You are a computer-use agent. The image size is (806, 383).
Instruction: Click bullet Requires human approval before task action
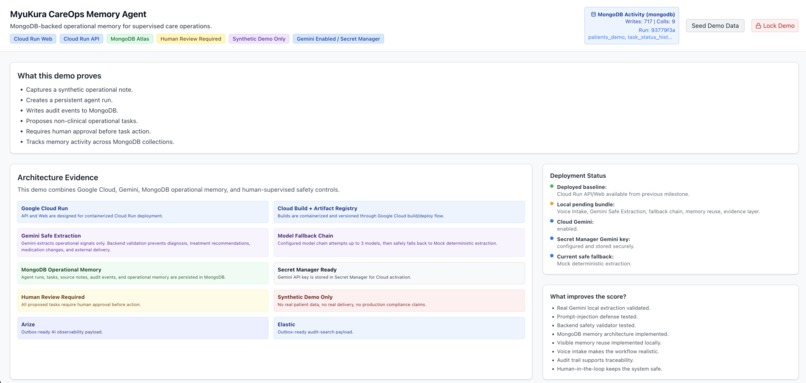click(88, 131)
